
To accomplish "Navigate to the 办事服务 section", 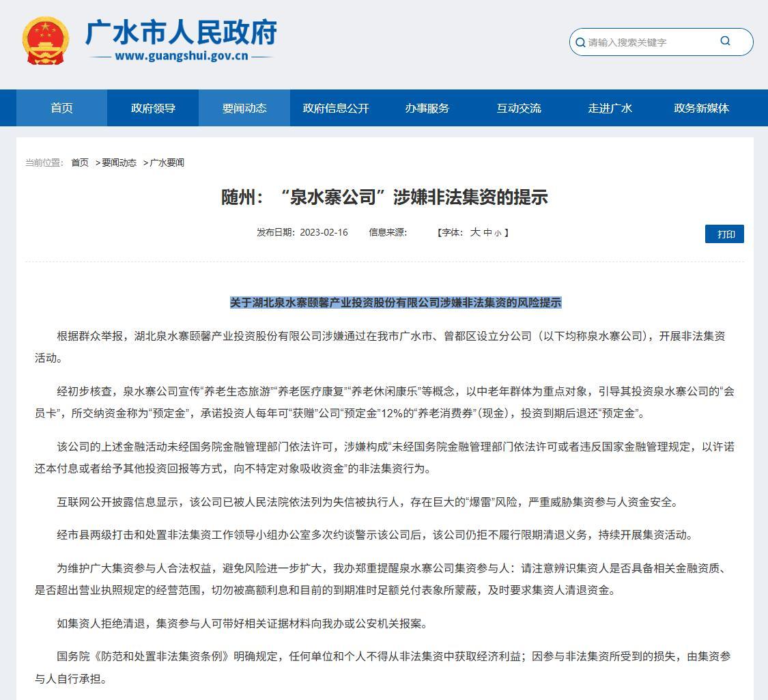I will tap(427, 108).
